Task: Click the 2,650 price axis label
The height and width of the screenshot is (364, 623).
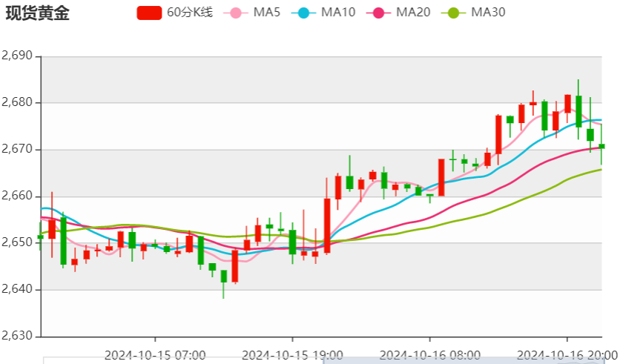Action: 17,242
